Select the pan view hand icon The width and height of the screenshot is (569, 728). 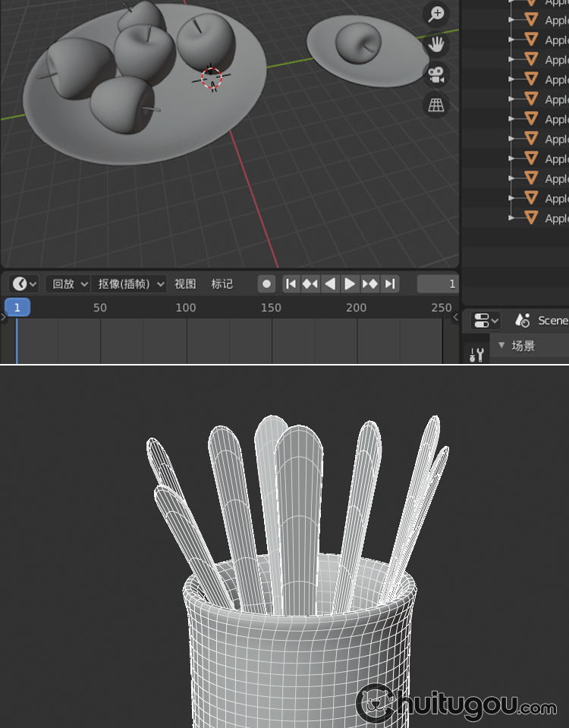[x=436, y=44]
